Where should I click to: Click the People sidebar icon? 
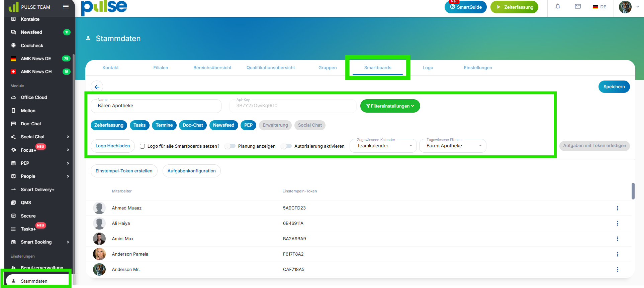[13, 176]
